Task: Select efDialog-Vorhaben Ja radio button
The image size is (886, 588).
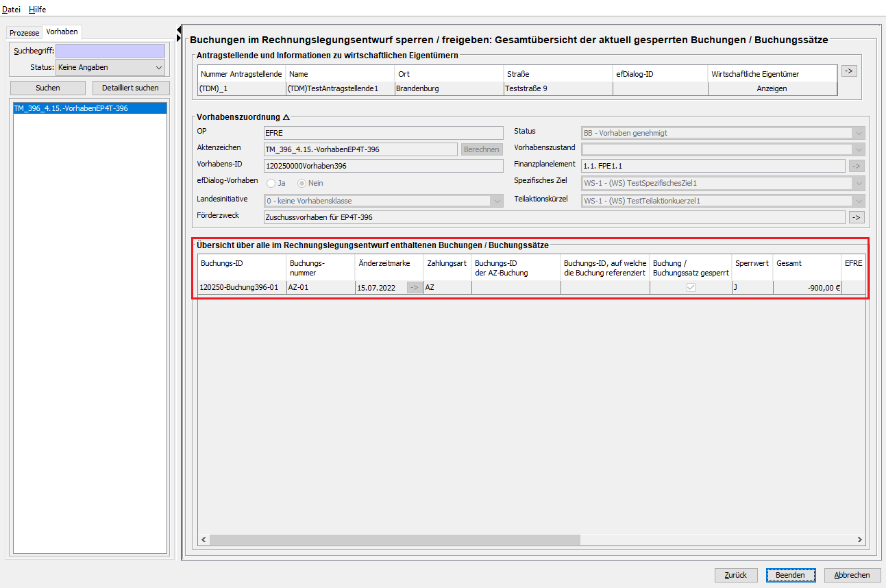Action: 271,183
